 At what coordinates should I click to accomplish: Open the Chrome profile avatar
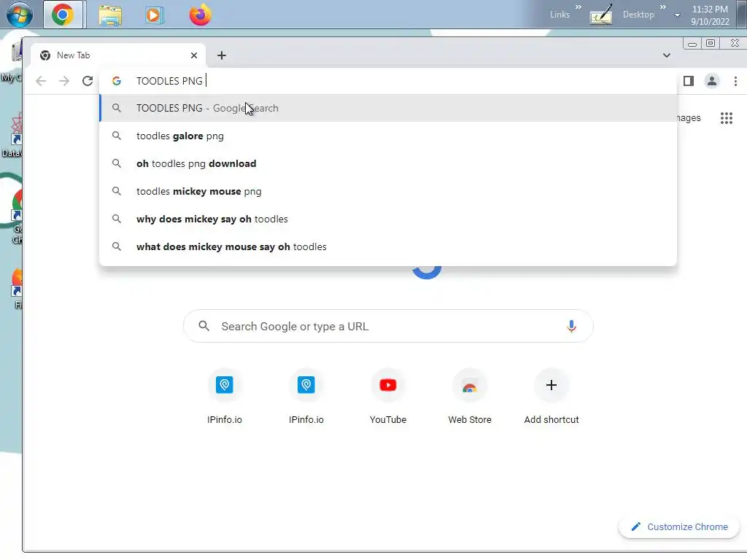712,81
